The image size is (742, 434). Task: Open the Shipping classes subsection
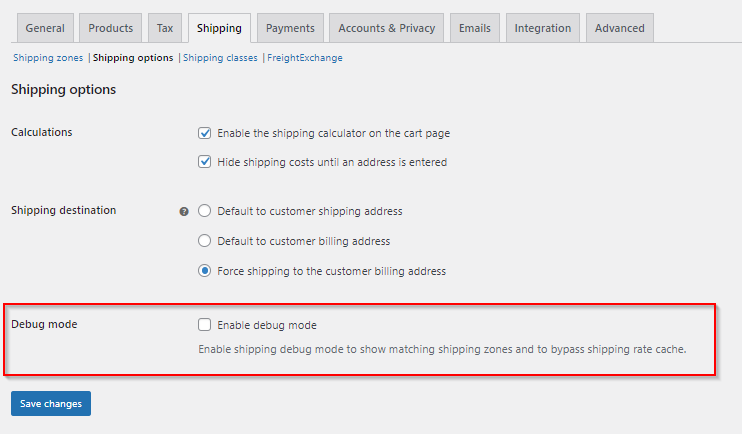220,58
